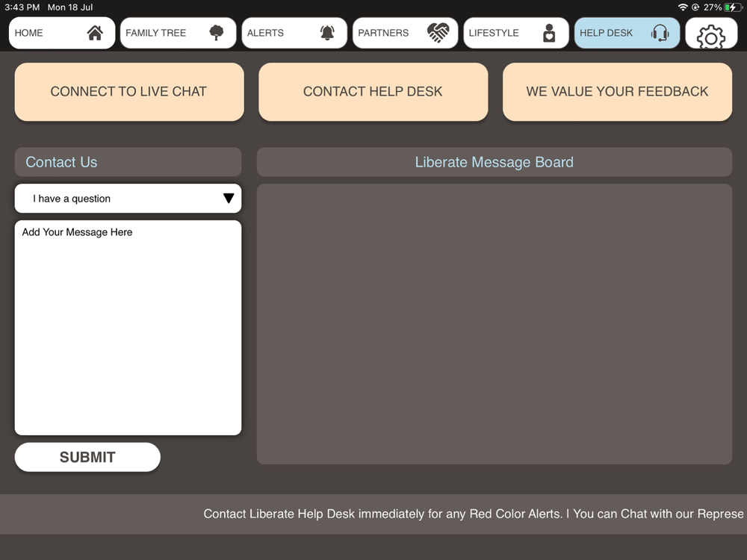Select the HELP DESK tab label
747x560 pixels.
pos(606,33)
